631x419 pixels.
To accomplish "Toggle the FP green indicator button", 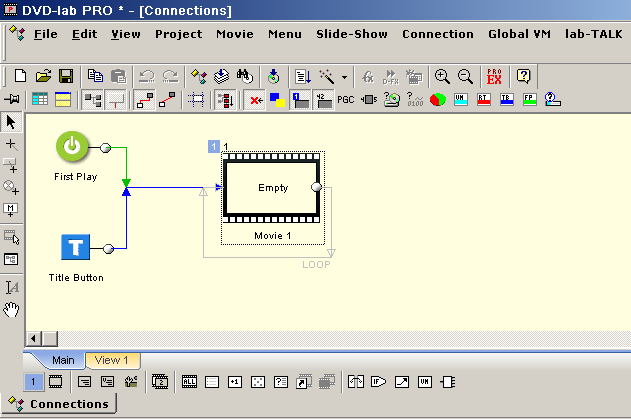I will (x=530, y=99).
